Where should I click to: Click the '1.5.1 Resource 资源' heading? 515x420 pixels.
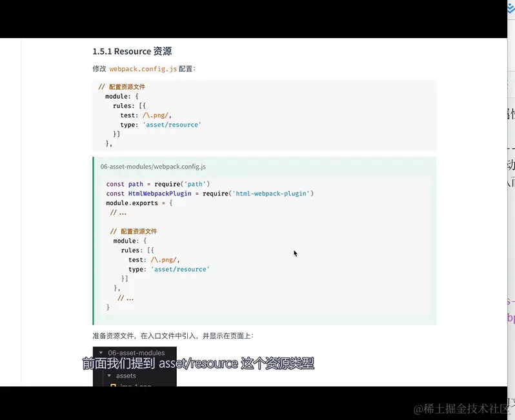click(132, 51)
